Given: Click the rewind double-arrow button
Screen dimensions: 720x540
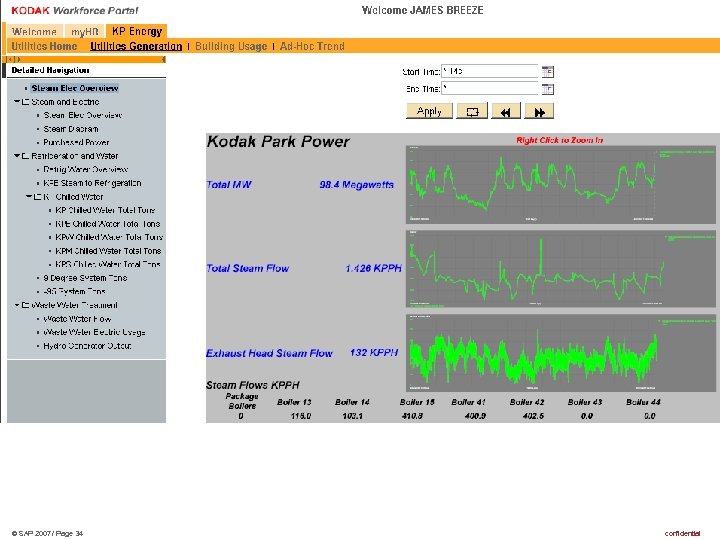Looking at the screenshot, I should 506,112.
